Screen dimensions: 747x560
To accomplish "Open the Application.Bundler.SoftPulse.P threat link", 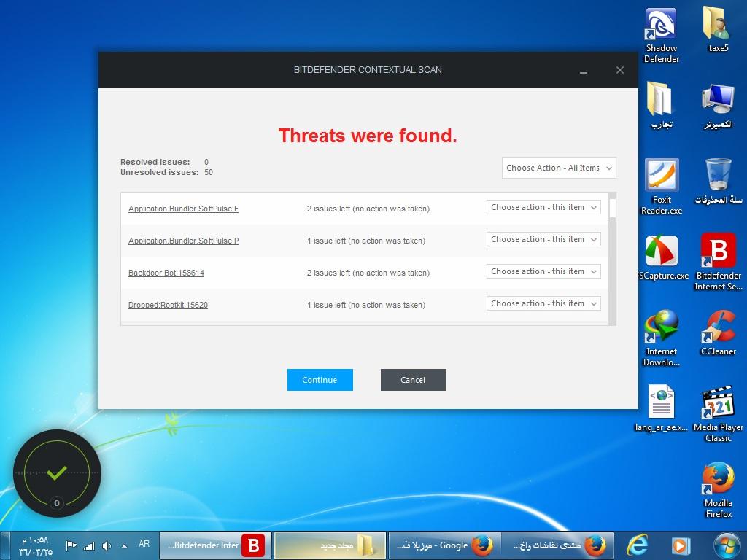I will pyautogui.click(x=183, y=241).
